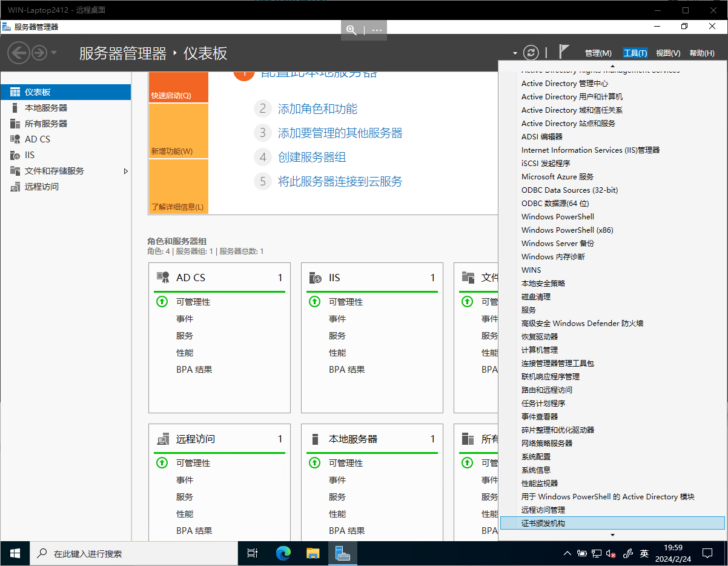Click green 可管理性 status icon in AD CS tile
This screenshot has height=566, width=728.
click(162, 302)
